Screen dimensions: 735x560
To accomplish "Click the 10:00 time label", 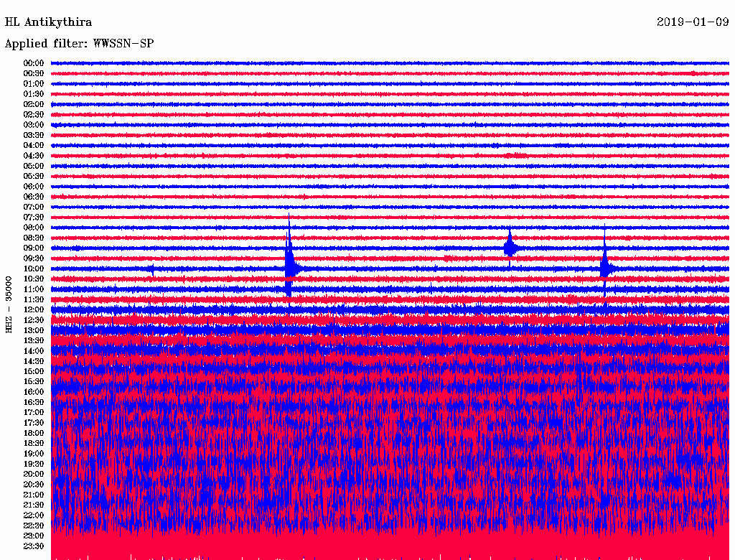I will click(x=34, y=269).
